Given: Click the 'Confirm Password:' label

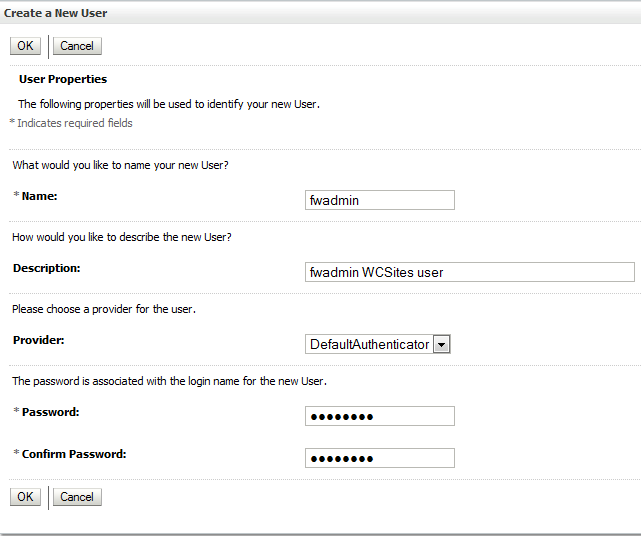Looking at the screenshot, I should pyautogui.click(x=74, y=454).
